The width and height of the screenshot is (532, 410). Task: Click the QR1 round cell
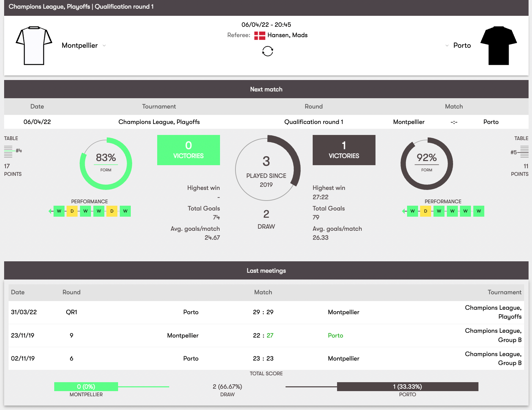click(x=71, y=312)
